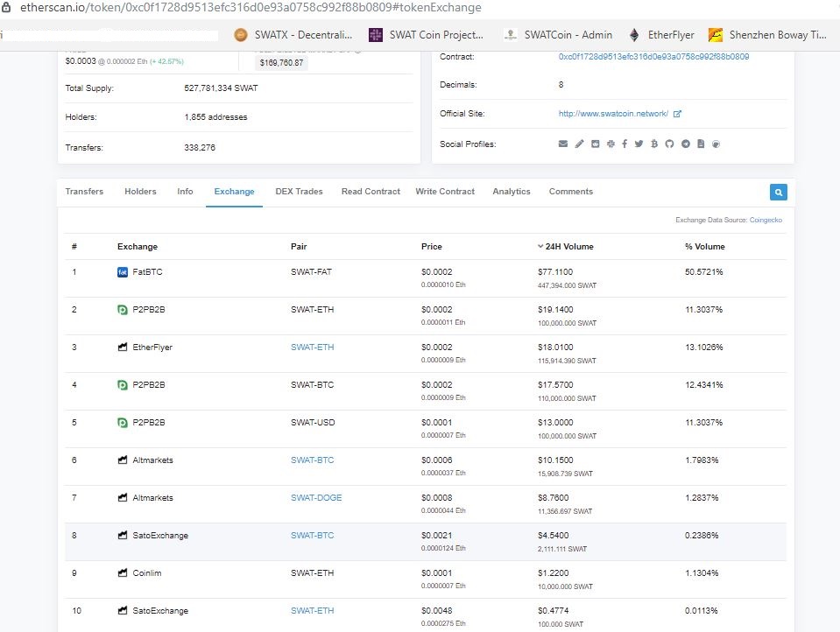Open the SWAT-BTC link in the SatoExchange row

pyautogui.click(x=313, y=535)
